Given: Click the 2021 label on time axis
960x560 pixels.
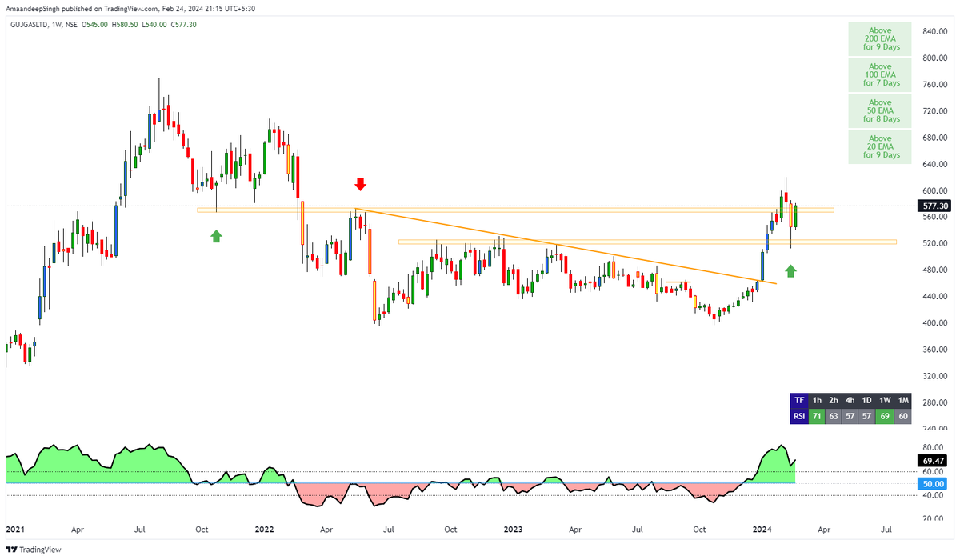Looking at the screenshot, I should [x=15, y=530].
